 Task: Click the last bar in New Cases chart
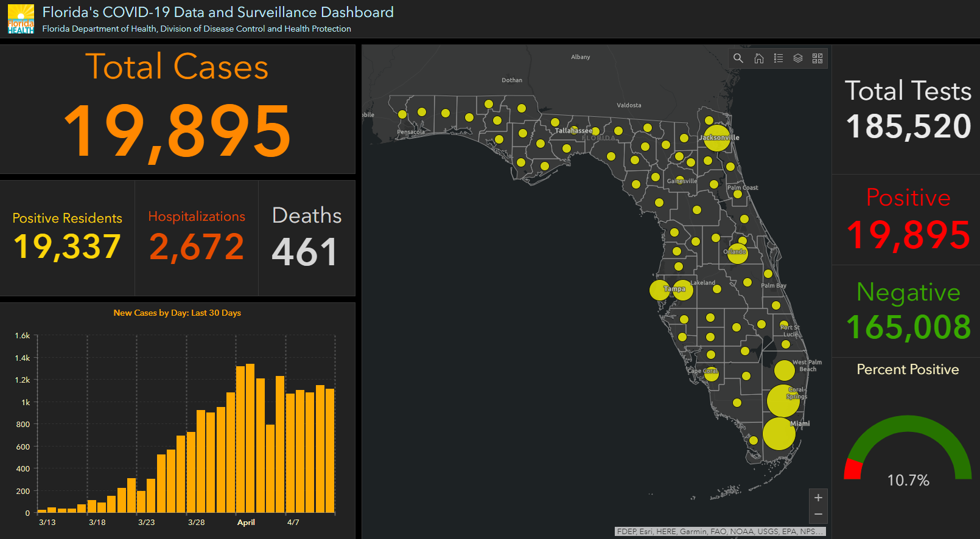pyautogui.click(x=330, y=451)
